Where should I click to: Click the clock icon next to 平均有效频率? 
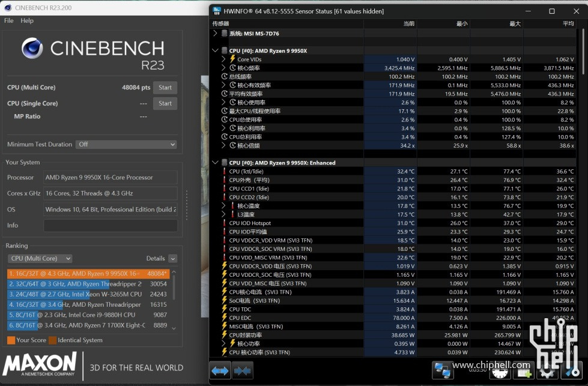tap(224, 94)
